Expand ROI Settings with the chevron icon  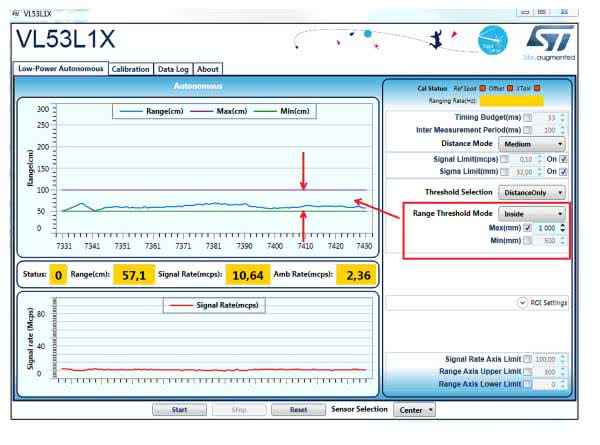click(522, 302)
